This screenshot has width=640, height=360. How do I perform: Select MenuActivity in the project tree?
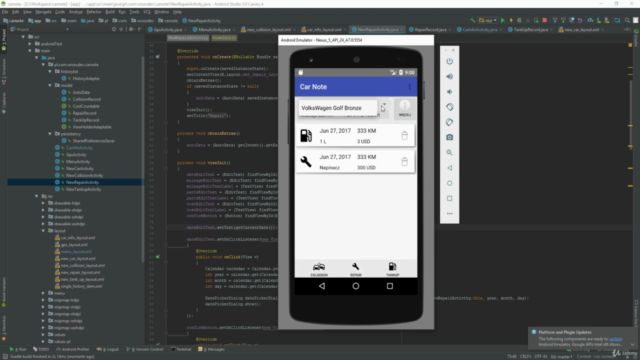78,162
